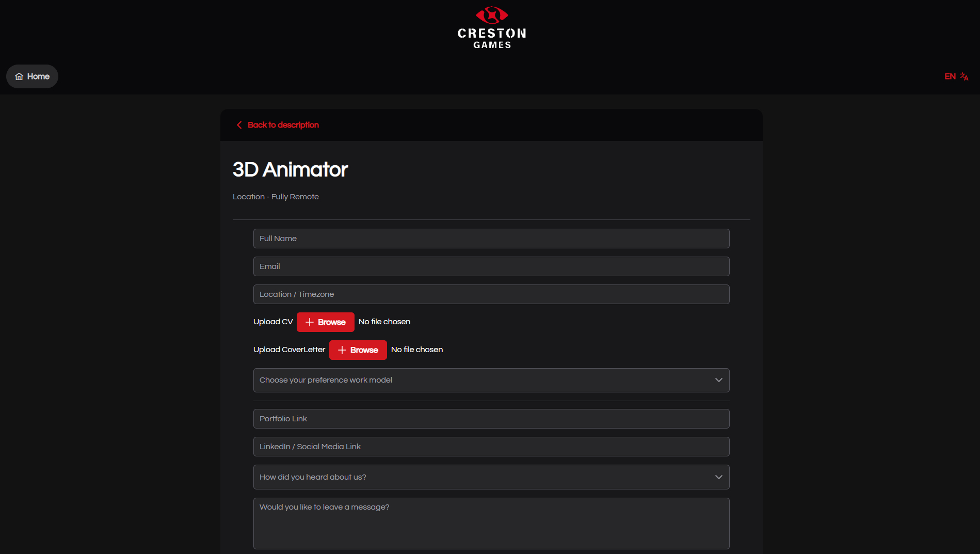The image size is (980, 554).
Task: Focus the Full Name field
Action: (x=491, y=239)
